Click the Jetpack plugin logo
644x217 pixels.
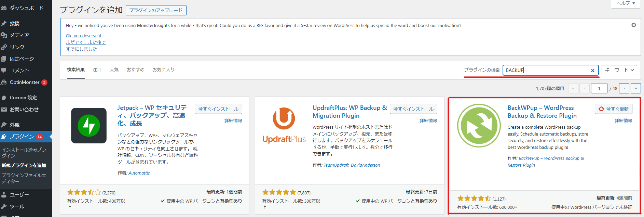[x=89, y=126]
